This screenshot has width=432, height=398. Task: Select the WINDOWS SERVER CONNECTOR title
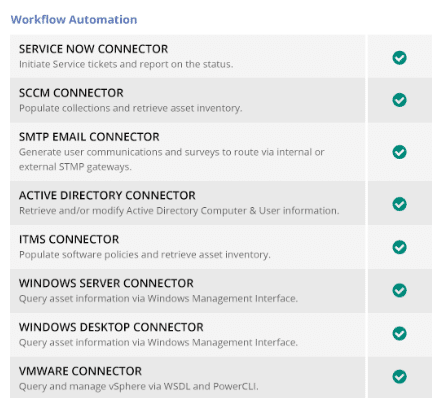106,283
